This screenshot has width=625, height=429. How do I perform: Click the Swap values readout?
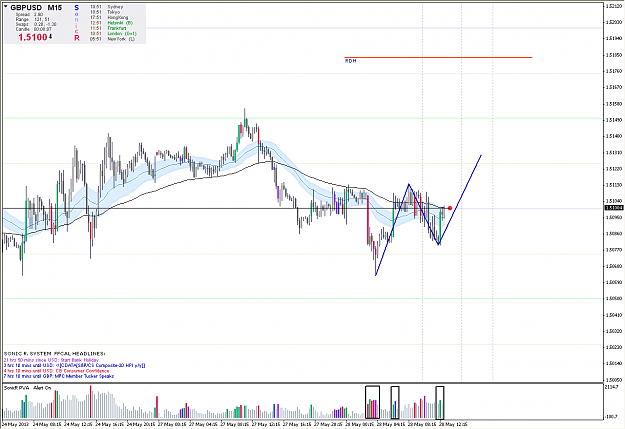coord(35,24)
